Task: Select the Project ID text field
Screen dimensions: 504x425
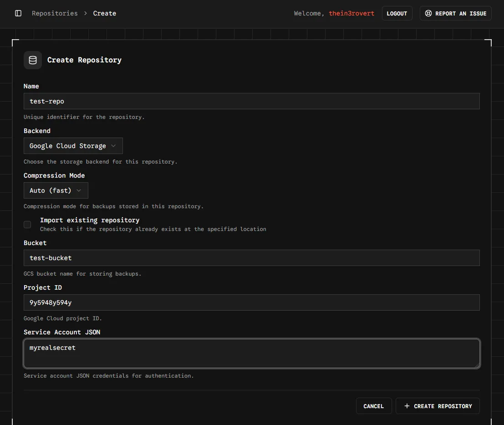Action: [251, 302]
